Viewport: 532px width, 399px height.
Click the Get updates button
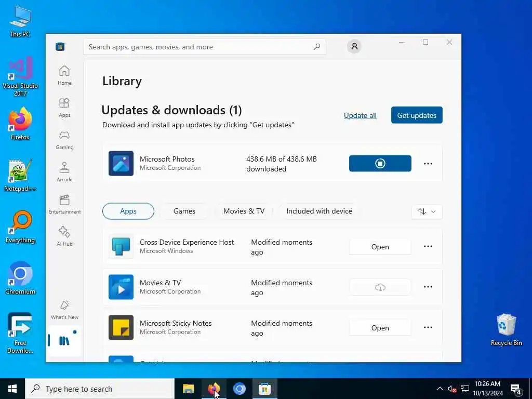pos(417,115)
